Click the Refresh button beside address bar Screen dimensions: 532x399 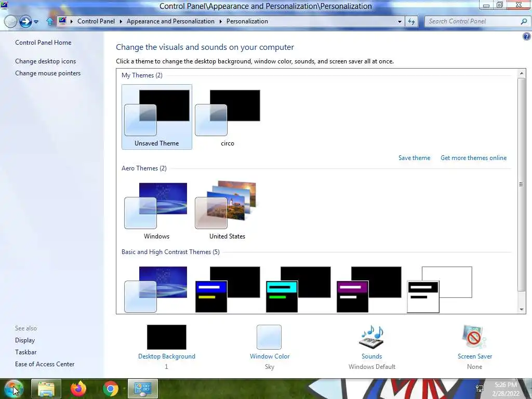click(411, 21)
